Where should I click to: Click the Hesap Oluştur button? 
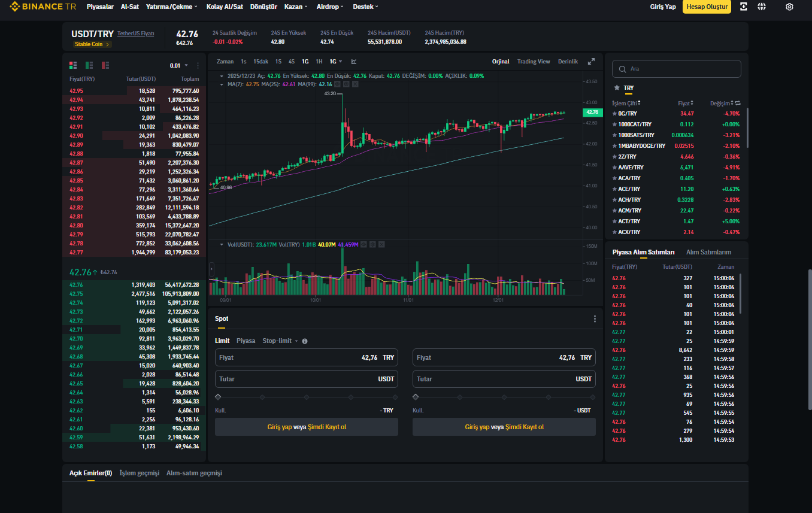point(707,7)
